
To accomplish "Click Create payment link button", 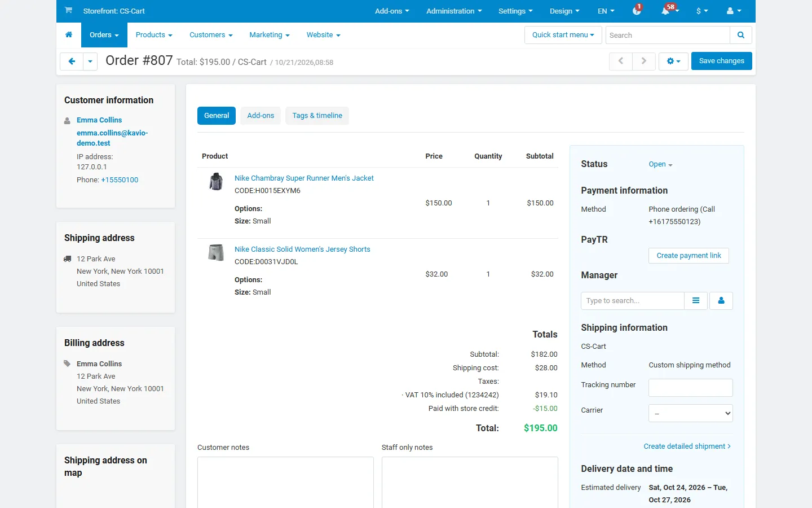I will [x=689, y=256].
